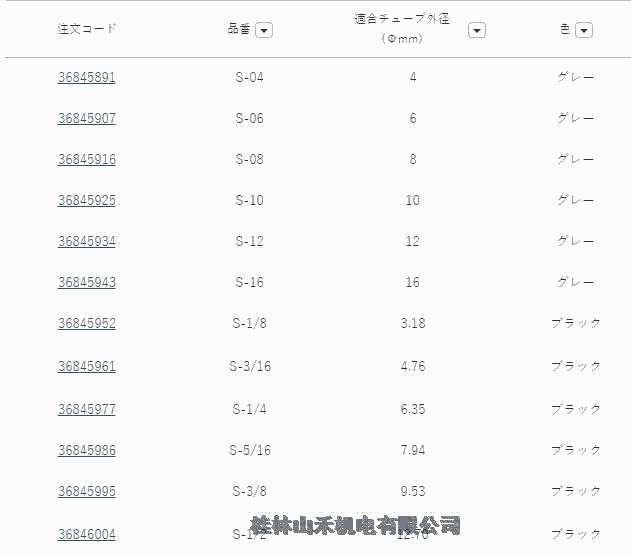Screen dimensions: 631x555
Task: Expand the 適合チューブ外径 filter dropdown
Action: [477, 30]
